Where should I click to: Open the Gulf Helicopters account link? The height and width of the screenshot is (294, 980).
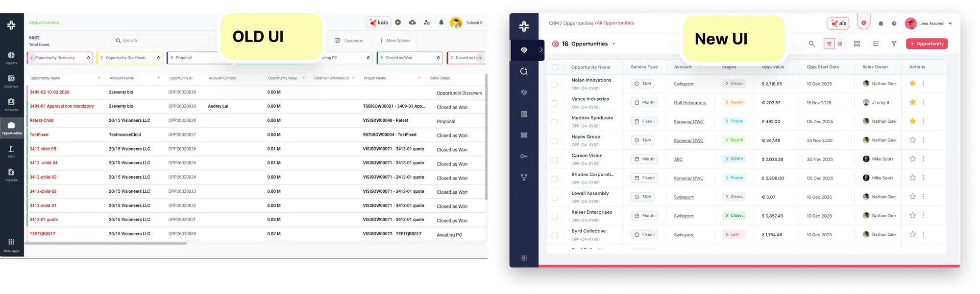[690, 103]
